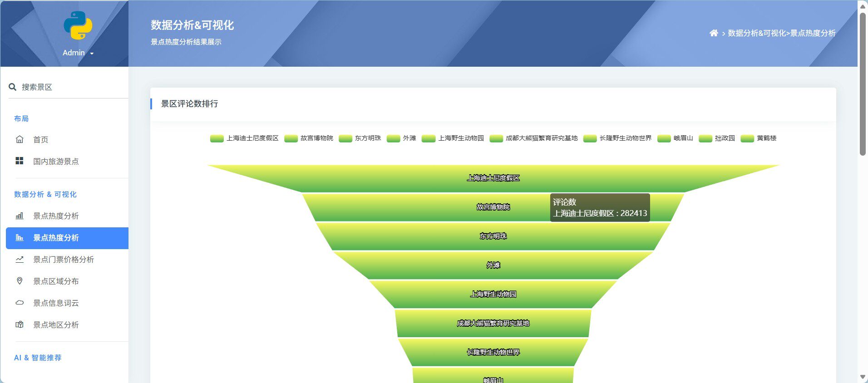Click the 成都大熊猫繁育研究基地 funnel segment
Screen dimensions: 868x383
[x=493, y=323]
